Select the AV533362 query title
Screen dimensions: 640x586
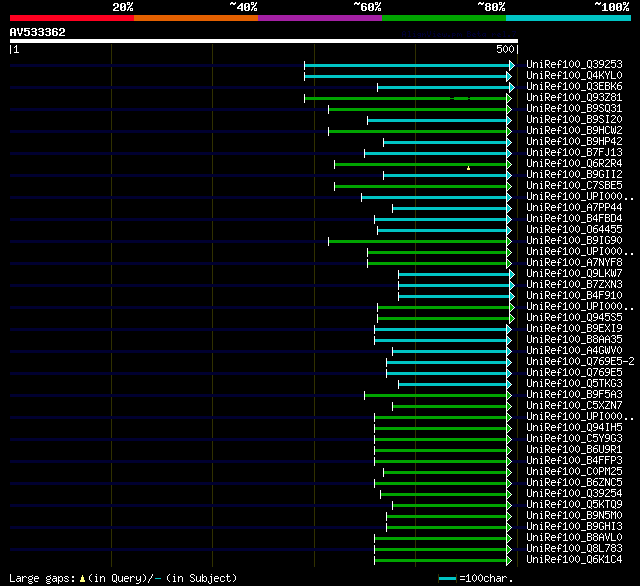(38, 32)
